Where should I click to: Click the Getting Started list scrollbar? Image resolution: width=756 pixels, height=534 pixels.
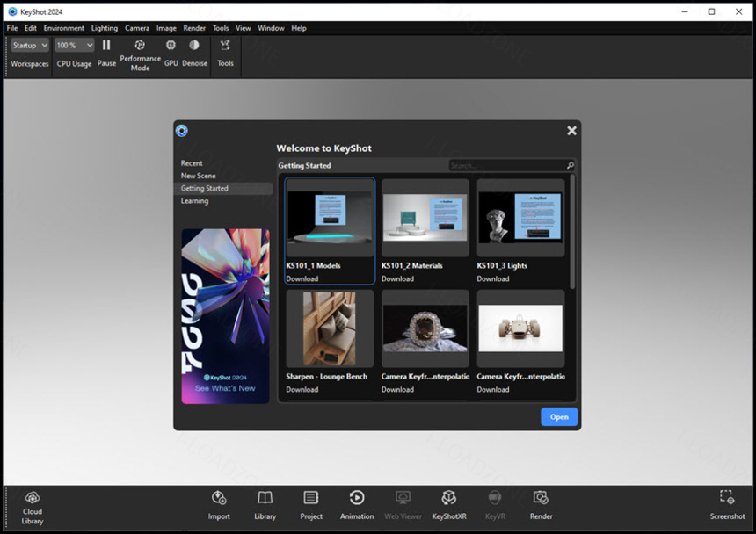click(572, 232)
